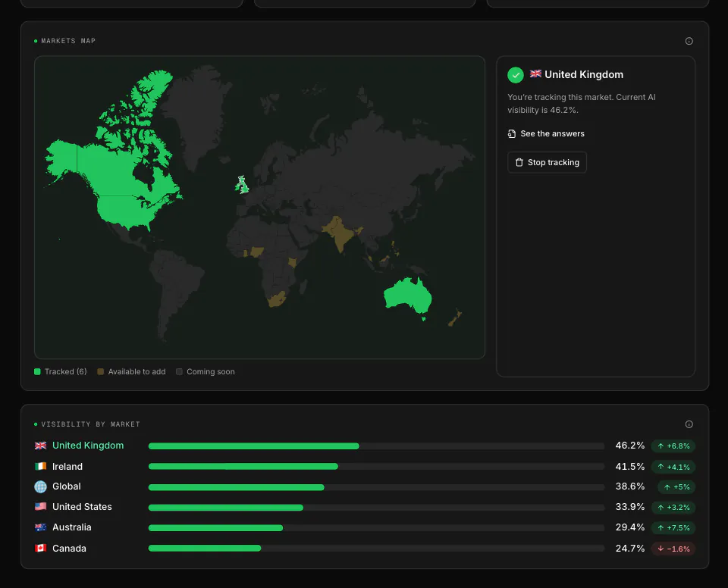Click the United Kingdom flag in details panel

[535, 73]
